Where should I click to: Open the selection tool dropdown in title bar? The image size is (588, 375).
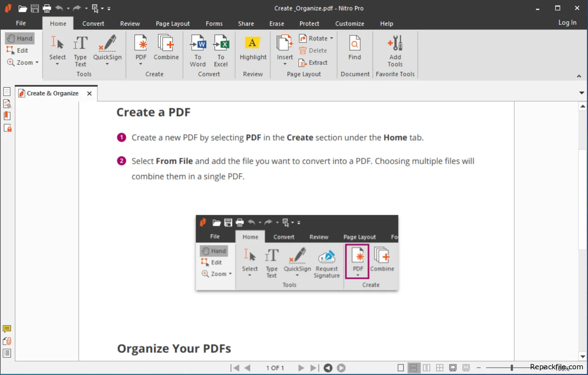coord(102,8)
